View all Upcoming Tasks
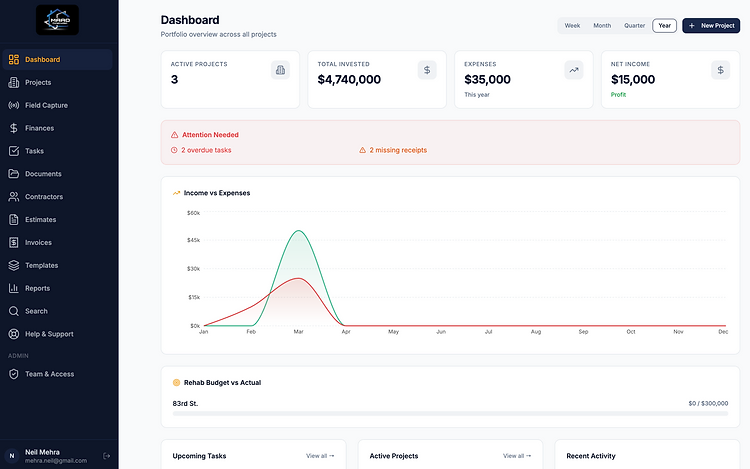Viewport: 750px width, 469px height. (320, 456)
